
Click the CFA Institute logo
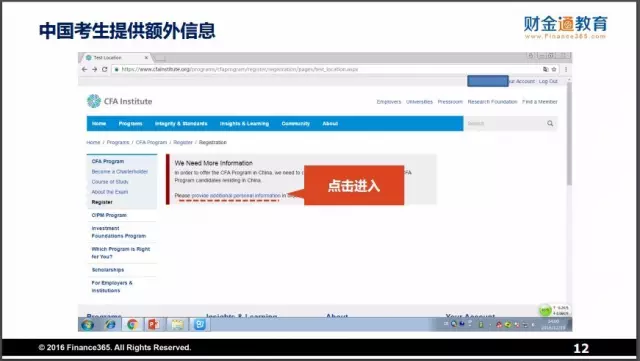point(119,101)
